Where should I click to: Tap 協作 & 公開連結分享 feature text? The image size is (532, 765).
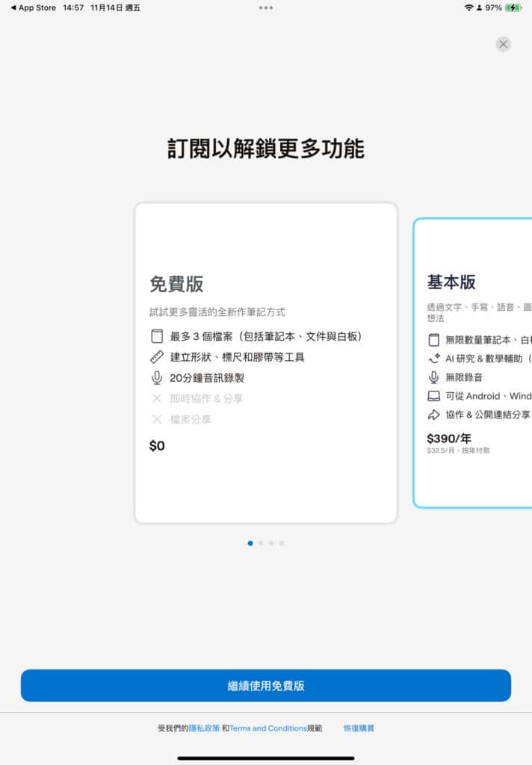pyautogui.click(x=488, y=415)
